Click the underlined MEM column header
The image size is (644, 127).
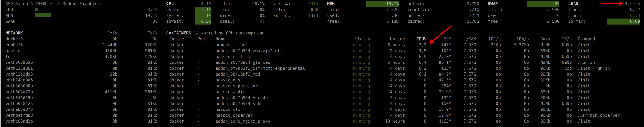447,39
